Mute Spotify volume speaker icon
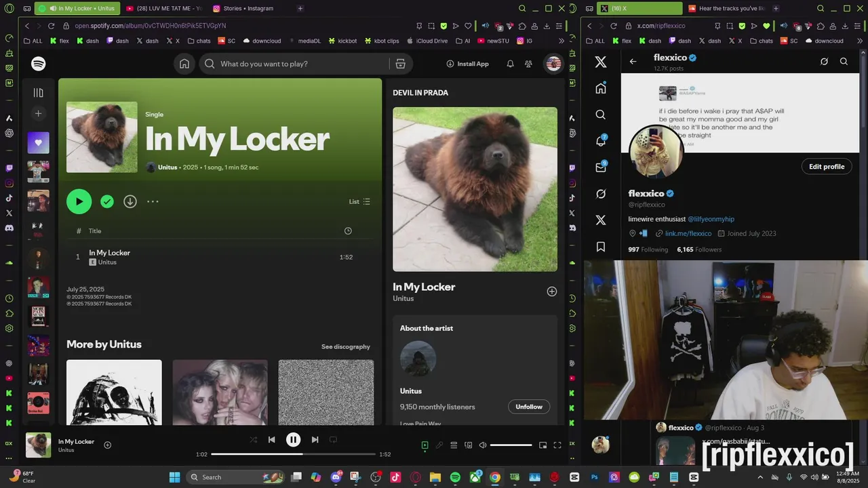The height and width of the screenshot is (488, 868). [x=483, y=445]
